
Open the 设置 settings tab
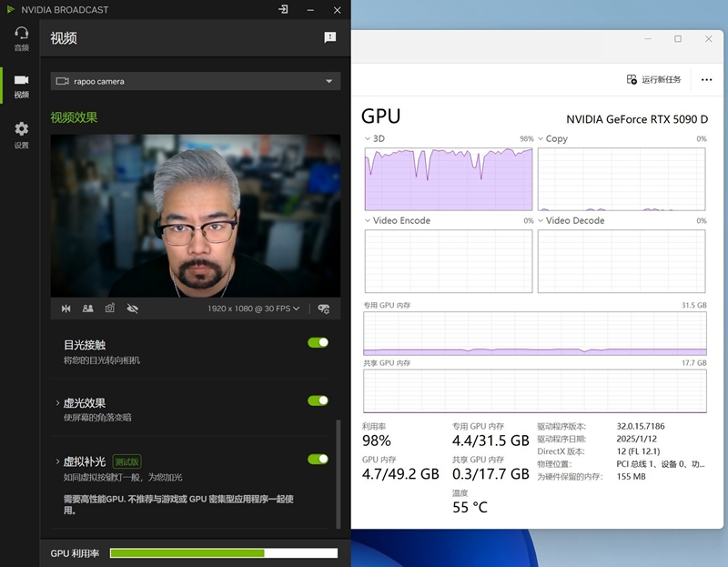point(21,135)
